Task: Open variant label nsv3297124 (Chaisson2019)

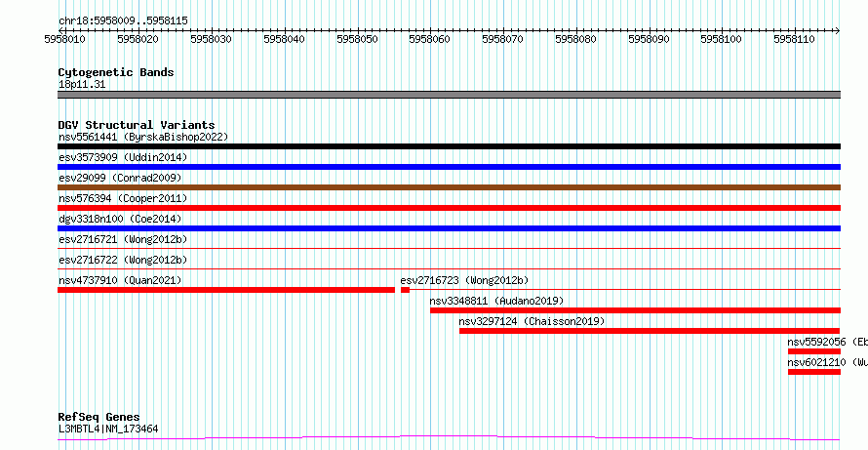Action: [532, 321]
